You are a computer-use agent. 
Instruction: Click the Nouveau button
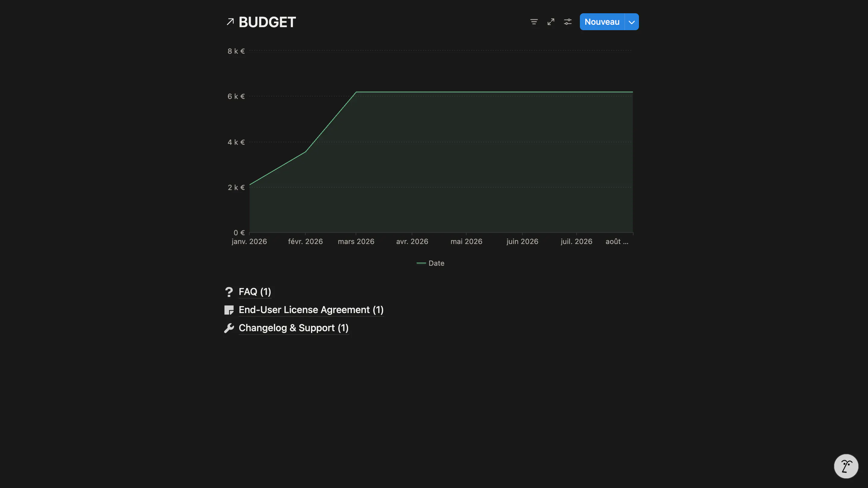pos(602,22)
